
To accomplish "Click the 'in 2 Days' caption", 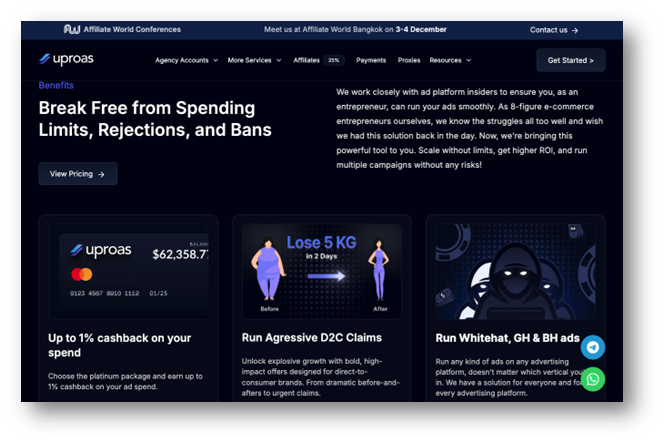I will (321, 256).
